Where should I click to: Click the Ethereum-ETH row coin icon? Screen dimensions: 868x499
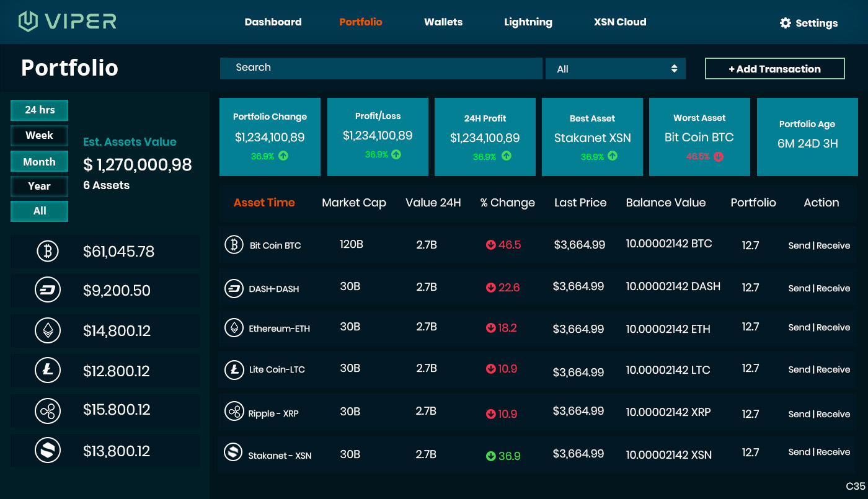click(x=234, y=328)
